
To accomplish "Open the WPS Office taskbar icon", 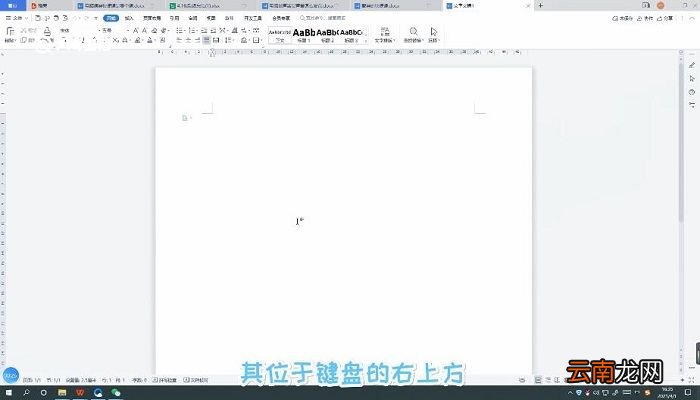I will point(80,393).
